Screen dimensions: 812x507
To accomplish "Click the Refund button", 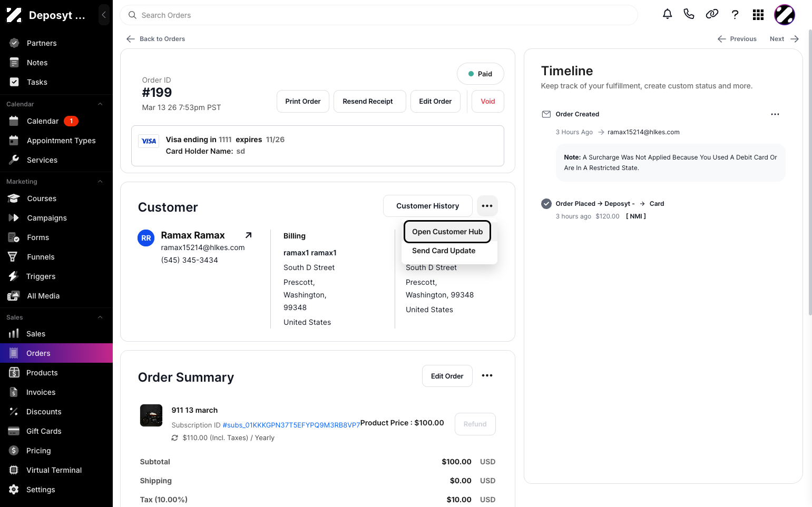I will click(475, 424).
